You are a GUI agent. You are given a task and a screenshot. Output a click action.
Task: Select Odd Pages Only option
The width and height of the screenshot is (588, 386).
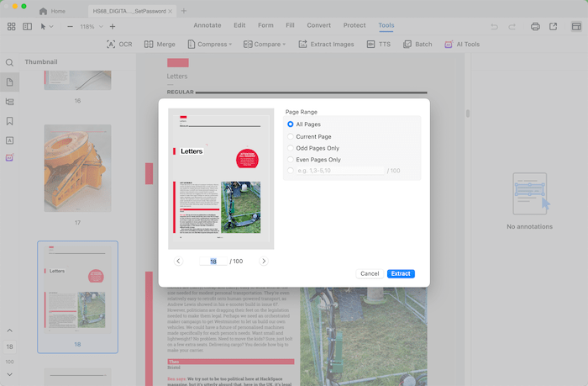click(291, 148)
